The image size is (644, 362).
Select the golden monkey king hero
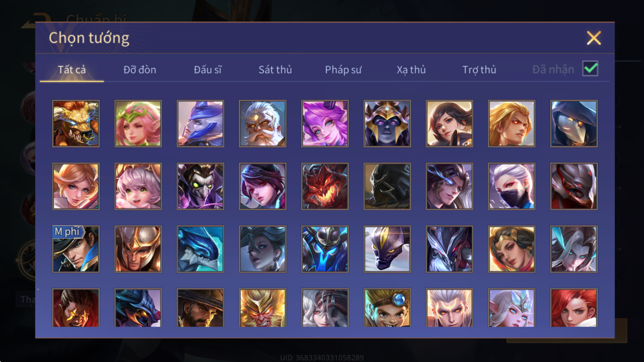tap(262, 308)
